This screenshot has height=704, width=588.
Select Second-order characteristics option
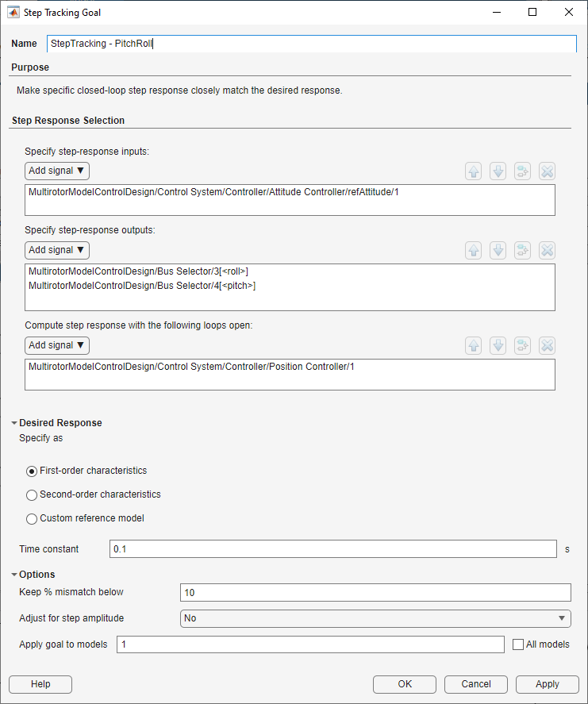coord(32,494)
